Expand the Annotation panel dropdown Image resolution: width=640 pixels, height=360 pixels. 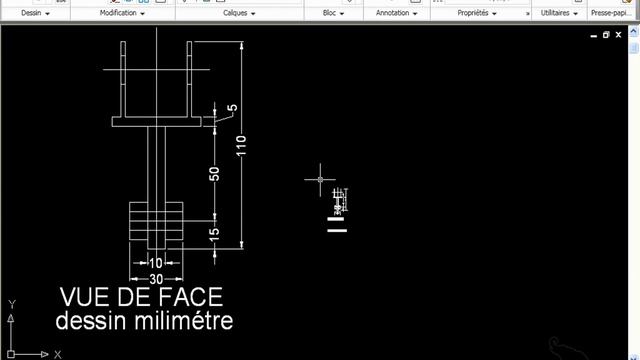pyautogui.click(x=397, y=13)
